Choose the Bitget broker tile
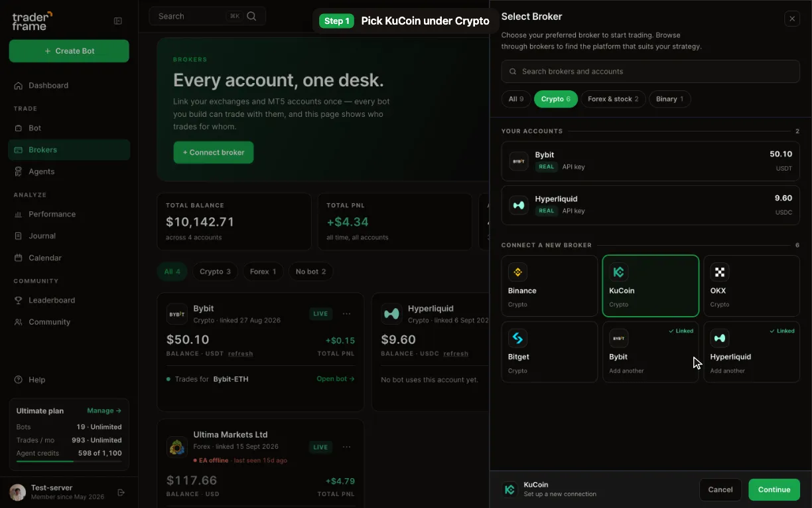The image size is (812, 508). (549, 353)
